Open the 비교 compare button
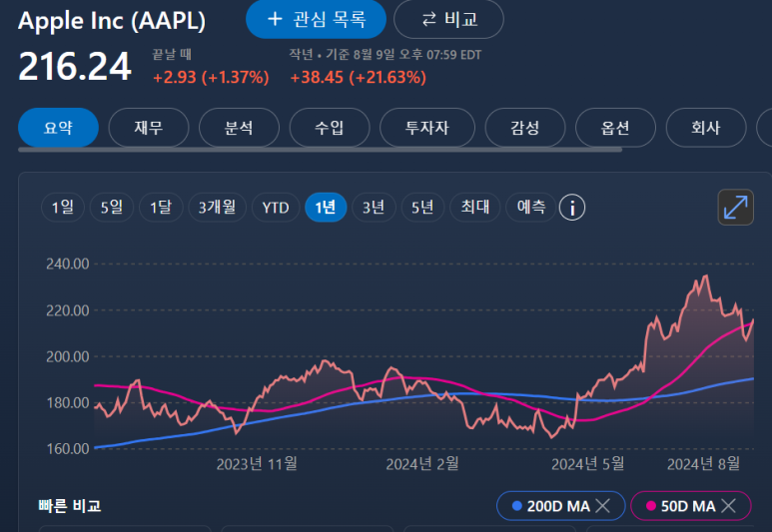The image size is (772, 532). pos(449,19)
